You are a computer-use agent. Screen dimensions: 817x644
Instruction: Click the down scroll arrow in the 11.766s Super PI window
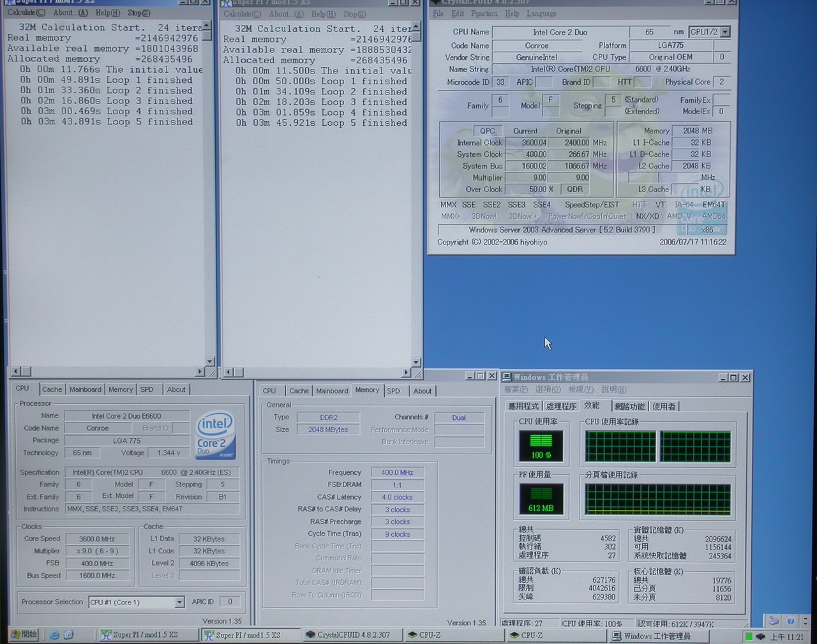tap(209, 361)
